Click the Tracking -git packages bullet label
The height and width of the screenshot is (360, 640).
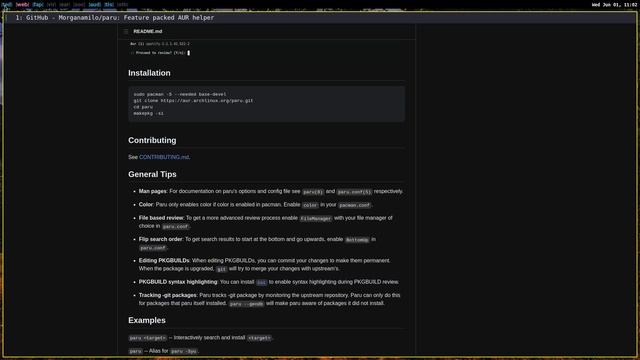168,296
